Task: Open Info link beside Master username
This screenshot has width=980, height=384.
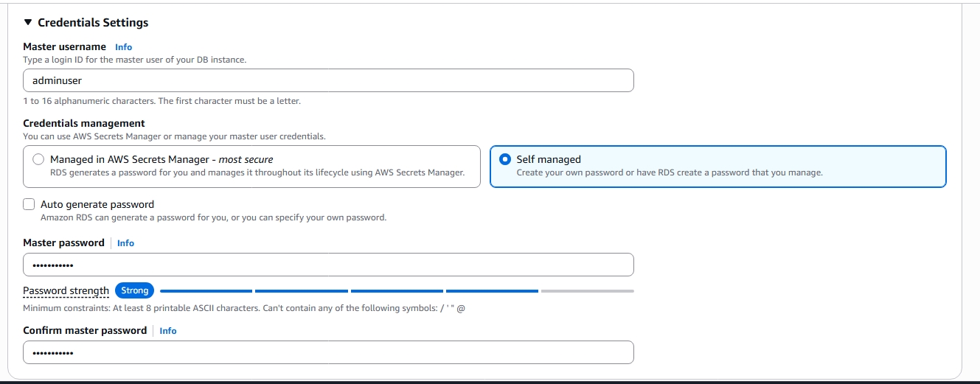Action: (x=123, y=47)
